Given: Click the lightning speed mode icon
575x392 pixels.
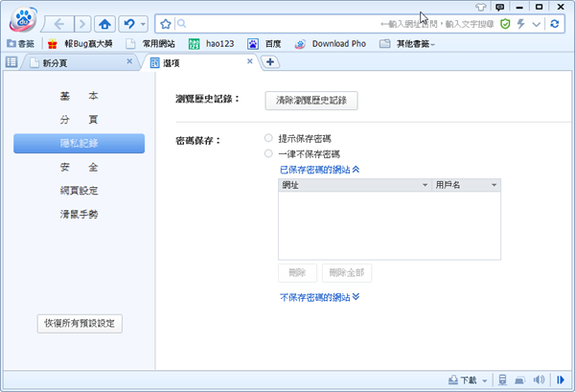Looking at the screenshot, I should pos(520,24).
